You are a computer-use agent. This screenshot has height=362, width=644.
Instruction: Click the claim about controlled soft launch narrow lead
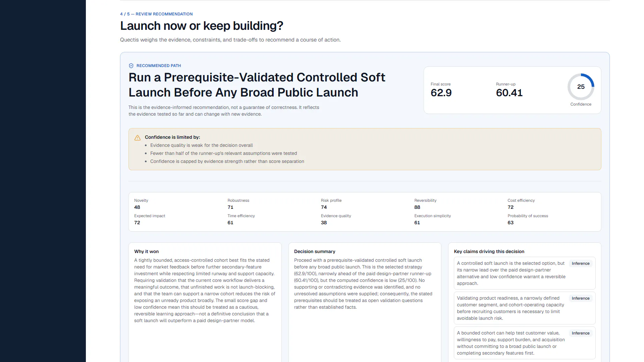click(511, 273)
